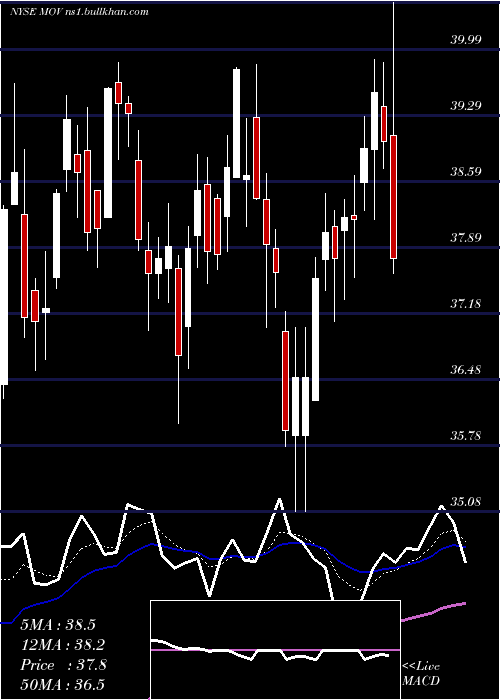Click the pink 50MA line segment at right
This screenshot has width=500, height=700.
[x=434, y=612]
